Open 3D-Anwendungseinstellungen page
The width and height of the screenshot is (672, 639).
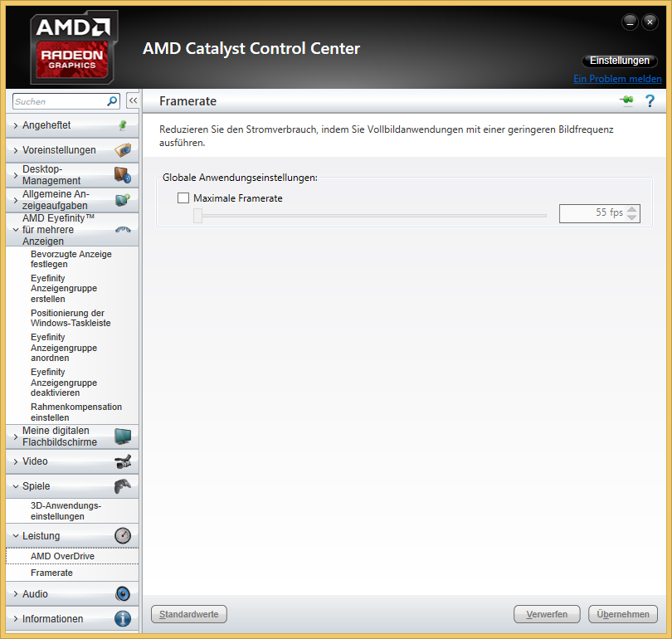point(66,511)
